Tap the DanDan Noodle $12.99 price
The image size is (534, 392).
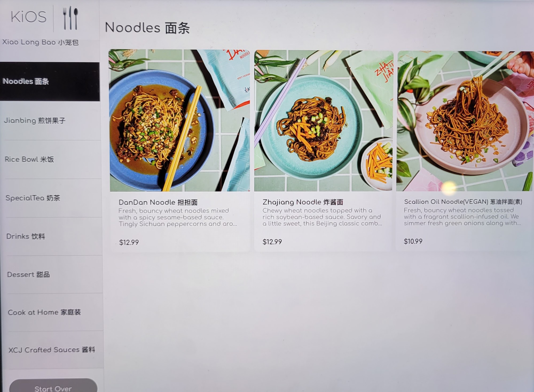(129, 242)
